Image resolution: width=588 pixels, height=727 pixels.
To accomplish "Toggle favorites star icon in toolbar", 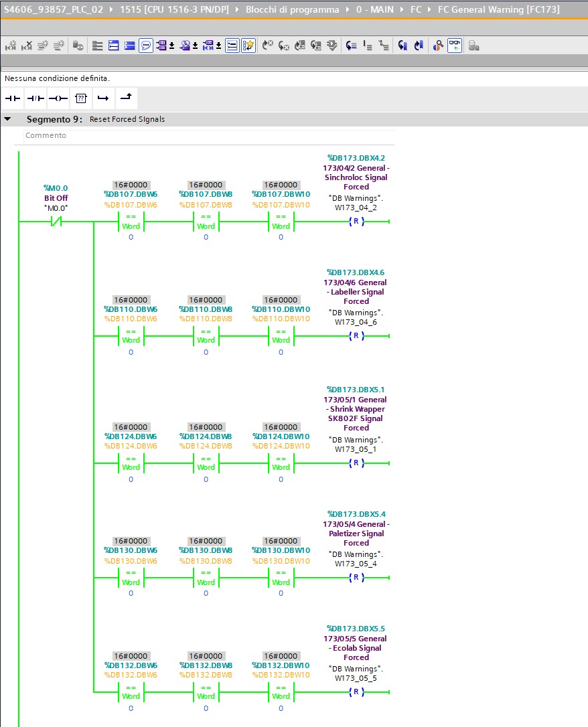I will point(248,46).
